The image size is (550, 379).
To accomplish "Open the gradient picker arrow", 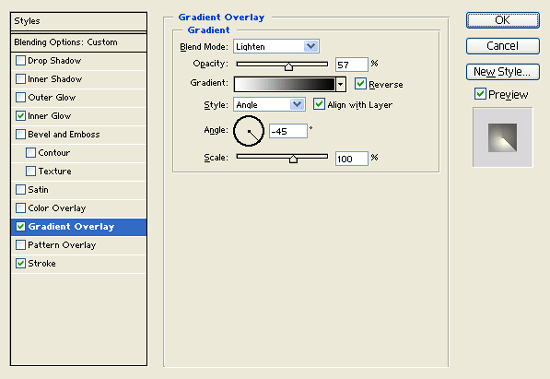I will [340, 84].
